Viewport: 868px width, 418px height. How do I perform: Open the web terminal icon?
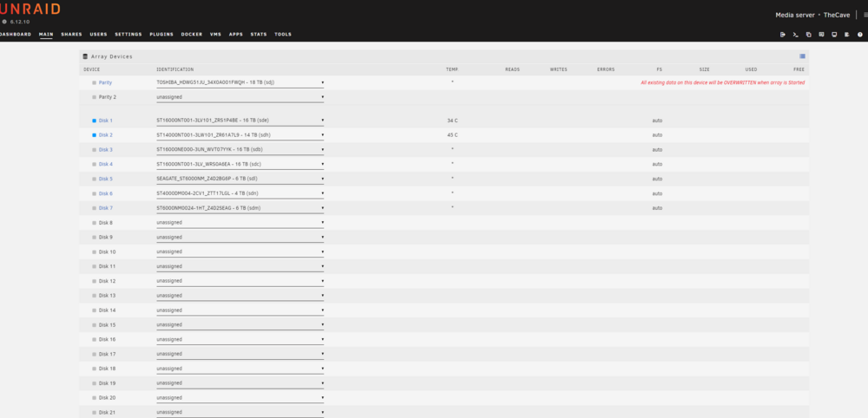[795, 35]
